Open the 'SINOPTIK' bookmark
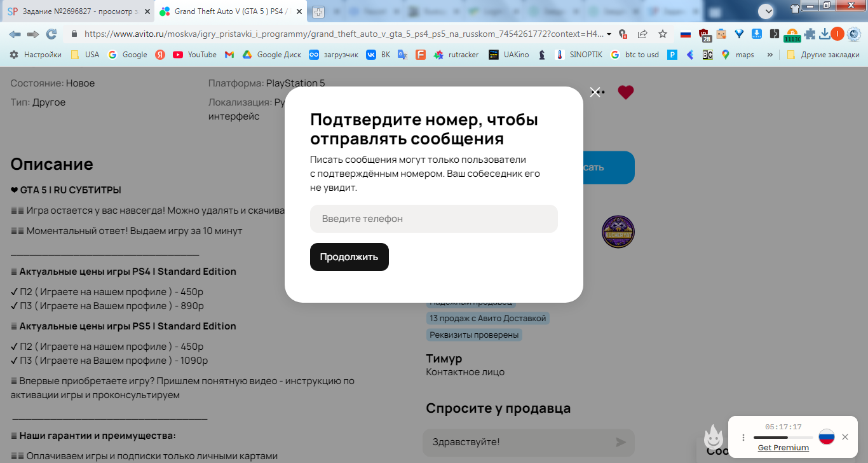868x463 pixels. pyautogui.click(x=579, y=55)
